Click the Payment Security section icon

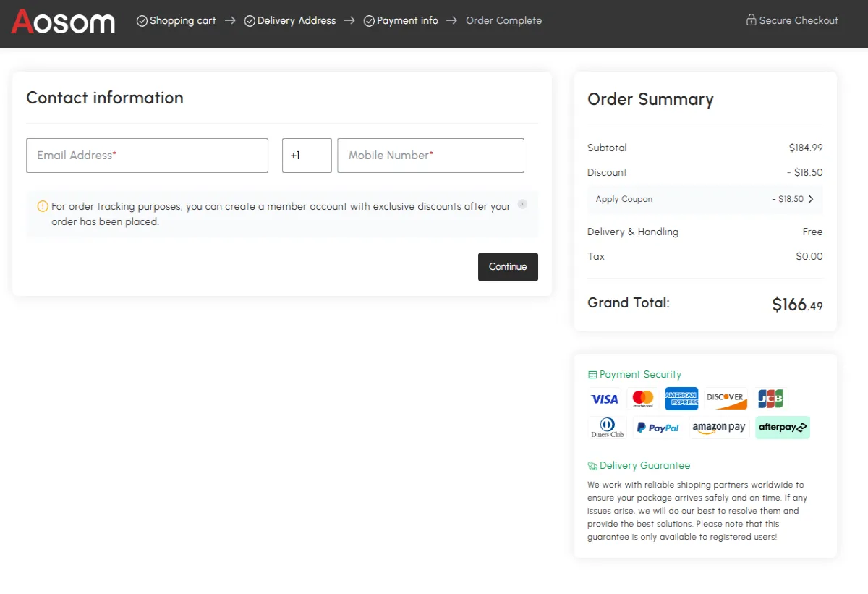pos(592,374)
